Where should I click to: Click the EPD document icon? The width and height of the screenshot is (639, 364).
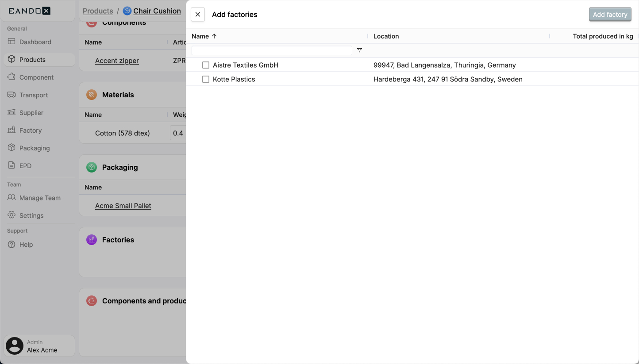point(12,165)
